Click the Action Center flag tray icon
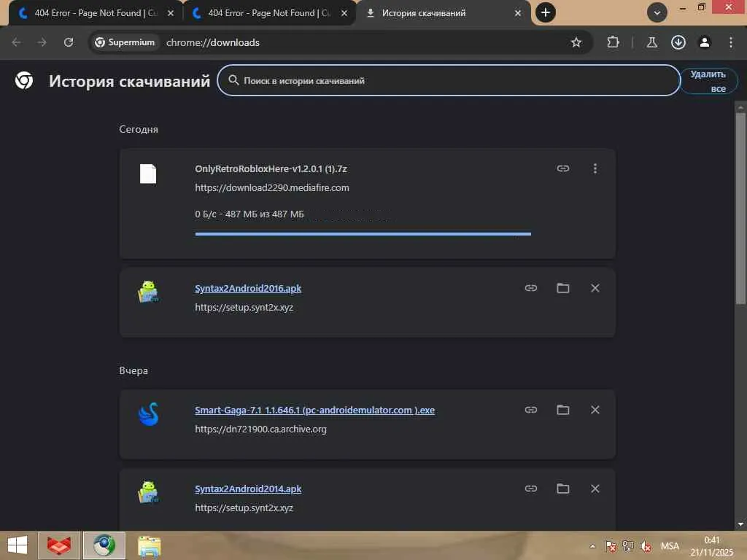The image size is (747, 560). 611,546
